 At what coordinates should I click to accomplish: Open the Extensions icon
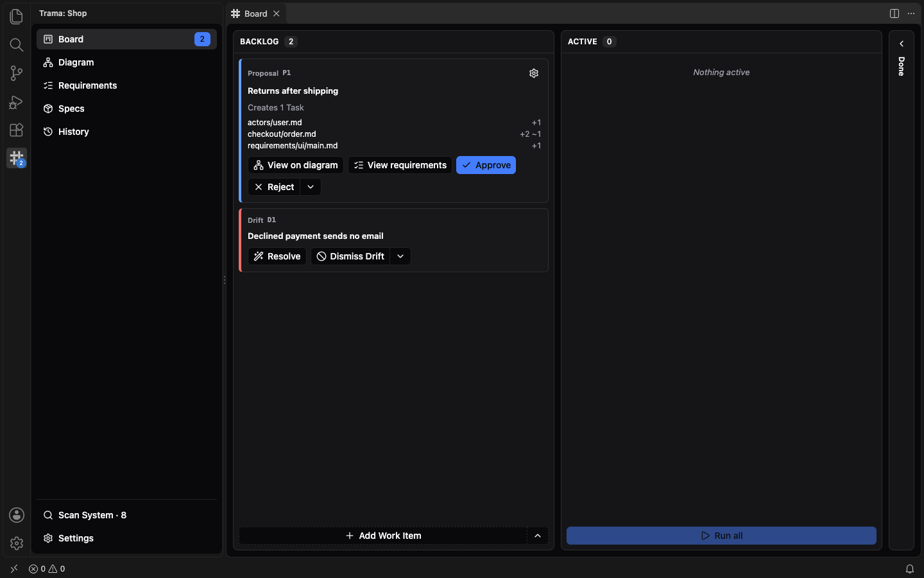coord(17,130)
